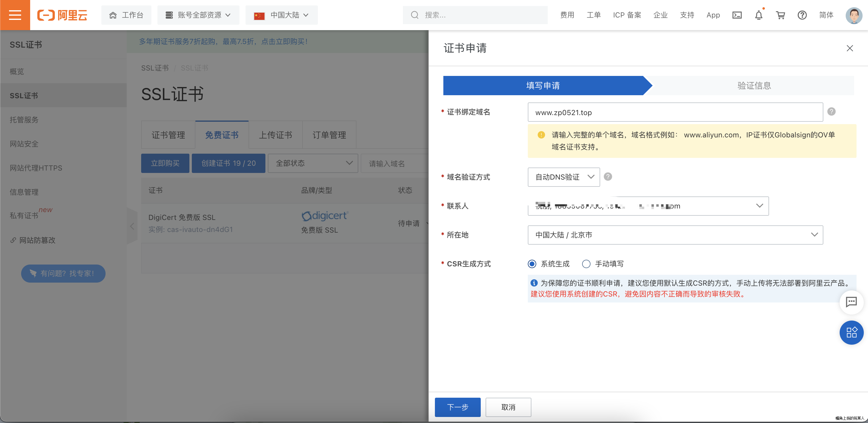868x423 pixels.
Task: Open Tickets (工单) in top navigation
Action: tap(593, 15)
